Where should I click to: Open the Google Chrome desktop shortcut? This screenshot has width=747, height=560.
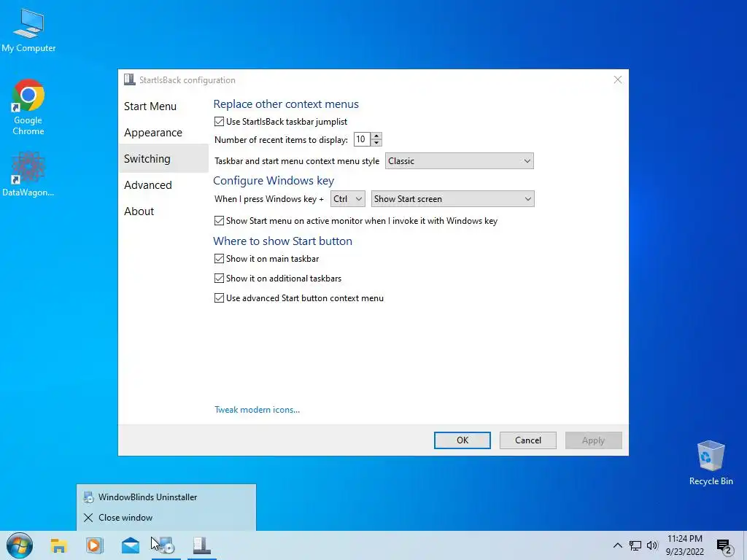(x=28, y=106)
